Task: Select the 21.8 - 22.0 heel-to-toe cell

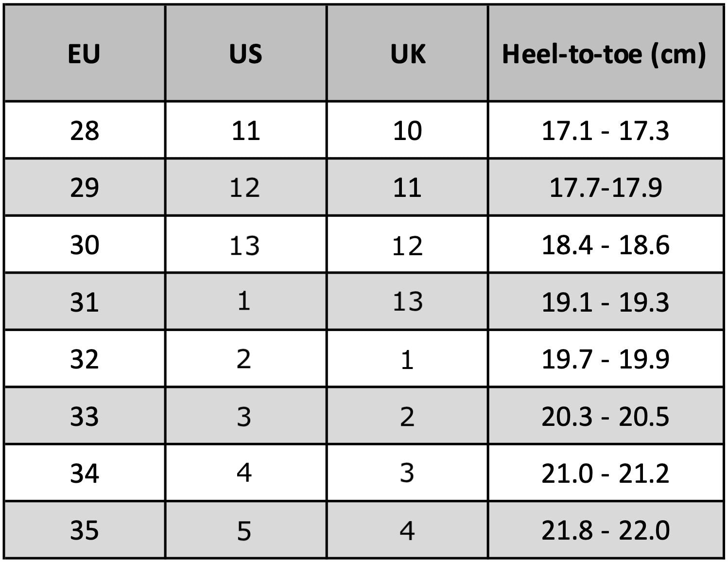Action: point(605,530)
